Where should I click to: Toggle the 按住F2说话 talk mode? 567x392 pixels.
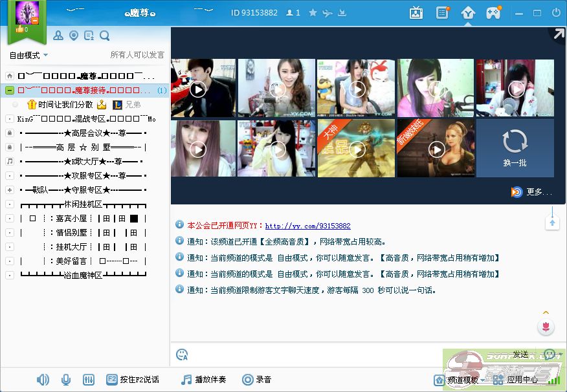(133, 379)
